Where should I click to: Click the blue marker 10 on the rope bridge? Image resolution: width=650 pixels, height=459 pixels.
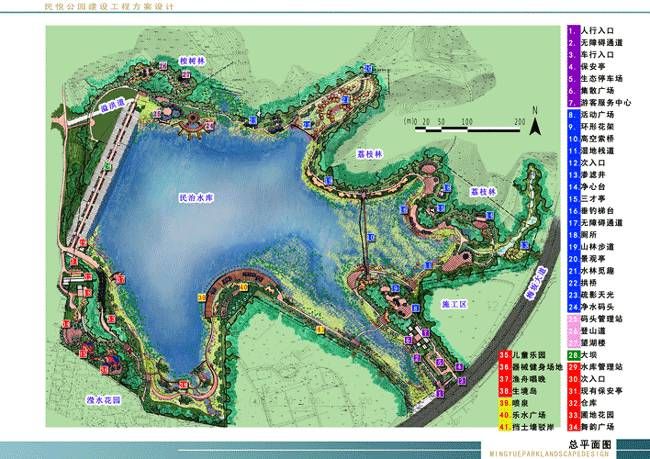coord(371,238)
